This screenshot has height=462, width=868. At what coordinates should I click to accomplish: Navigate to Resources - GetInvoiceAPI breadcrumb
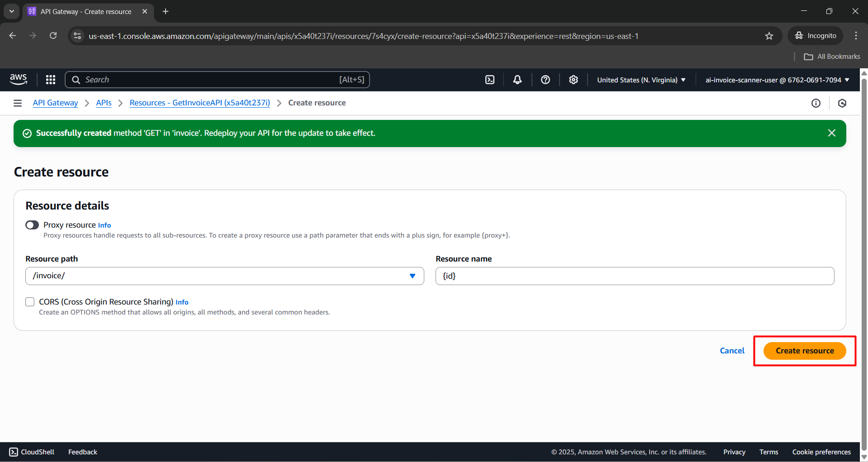pyautogui.click(x=199, y=103)
